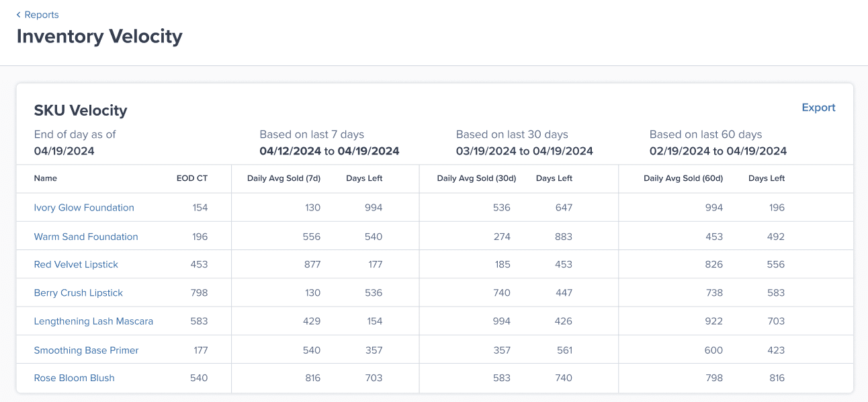The image size is (868, 402).
Task: Click Days Left header in 30-day section
Action: (554, 179)
